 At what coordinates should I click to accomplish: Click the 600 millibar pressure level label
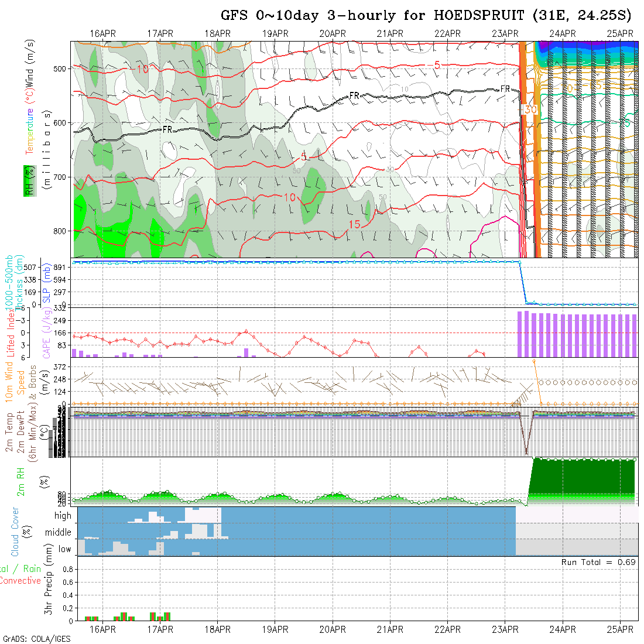point(60,123)
